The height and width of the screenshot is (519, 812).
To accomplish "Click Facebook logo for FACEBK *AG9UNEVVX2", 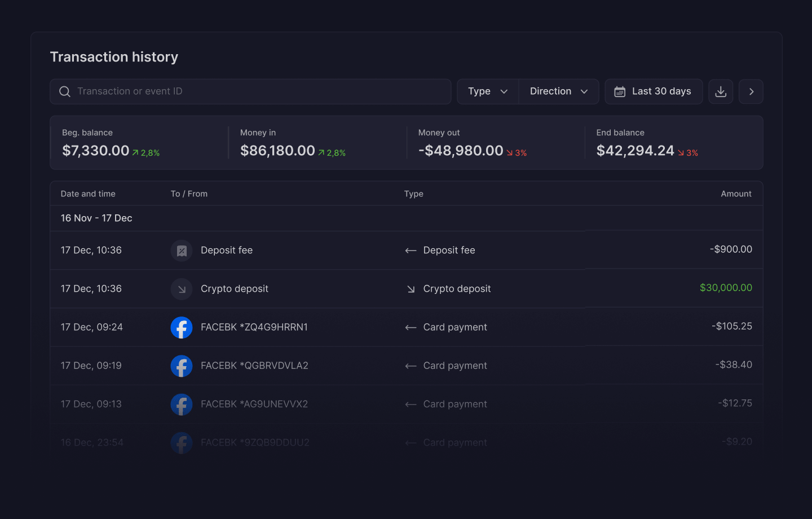I will click(x=182, y=404).
